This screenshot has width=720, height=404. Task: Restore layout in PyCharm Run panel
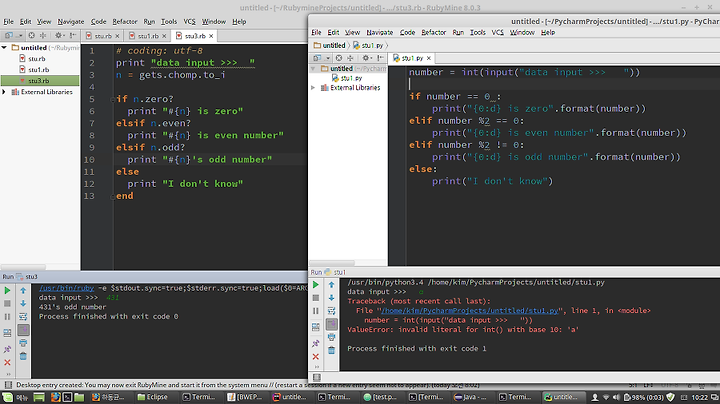coord(316,327)
